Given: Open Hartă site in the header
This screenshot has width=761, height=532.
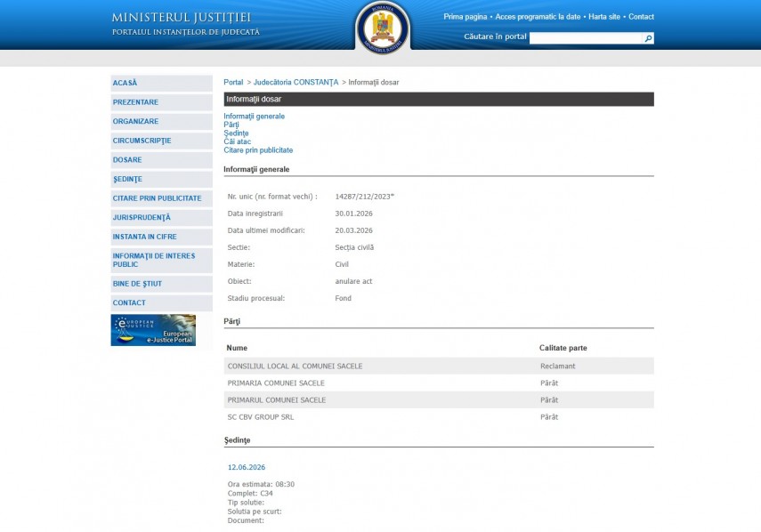Looking at the screenshot, I should pos(604,17).
